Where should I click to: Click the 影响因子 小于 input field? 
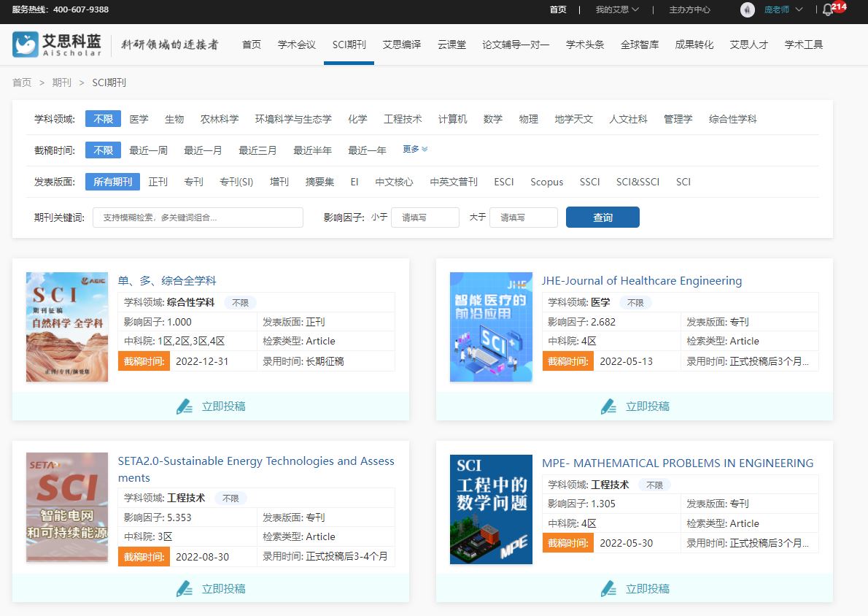[425, 217]
